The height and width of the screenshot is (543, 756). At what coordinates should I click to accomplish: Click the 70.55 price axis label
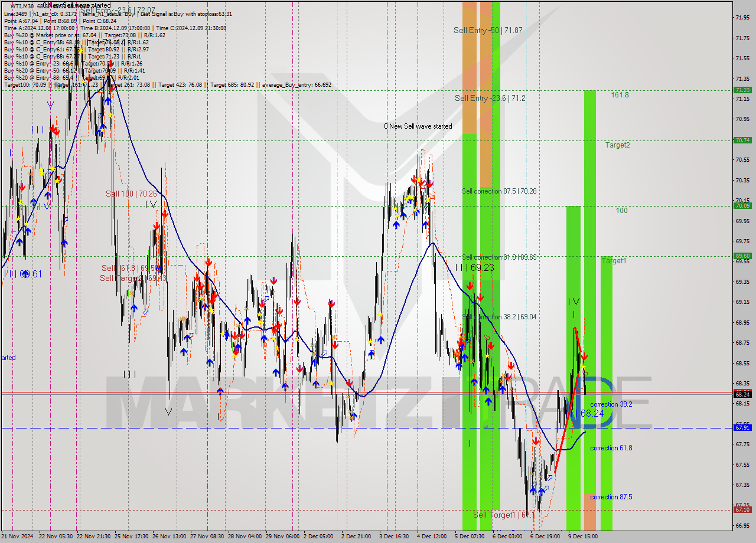coord(742,159)
